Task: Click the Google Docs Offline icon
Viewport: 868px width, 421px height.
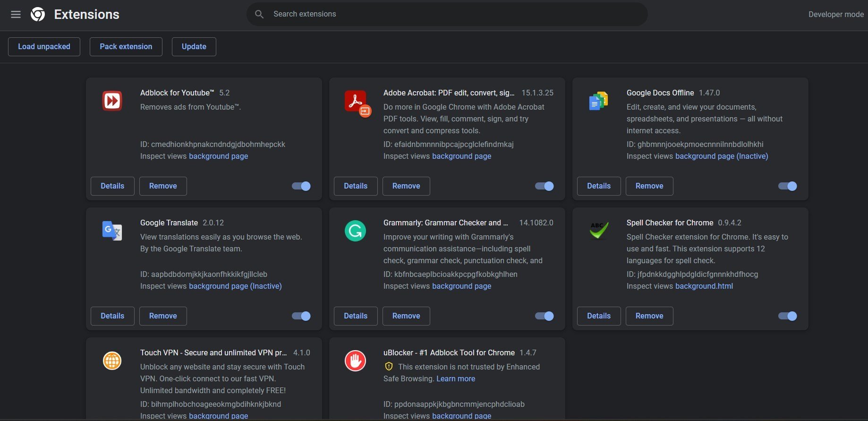Action: (x=598, y=101)
